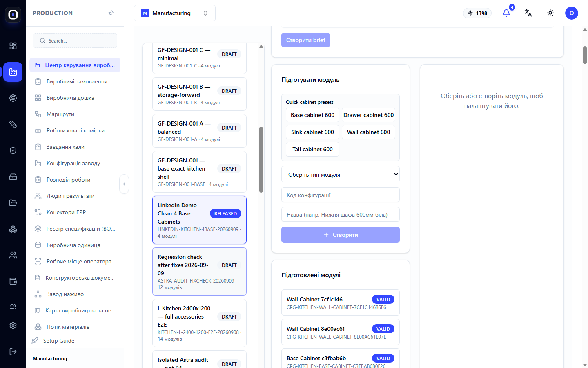Expand the Оберіть тип модуля dropdown

click(341, 175)
